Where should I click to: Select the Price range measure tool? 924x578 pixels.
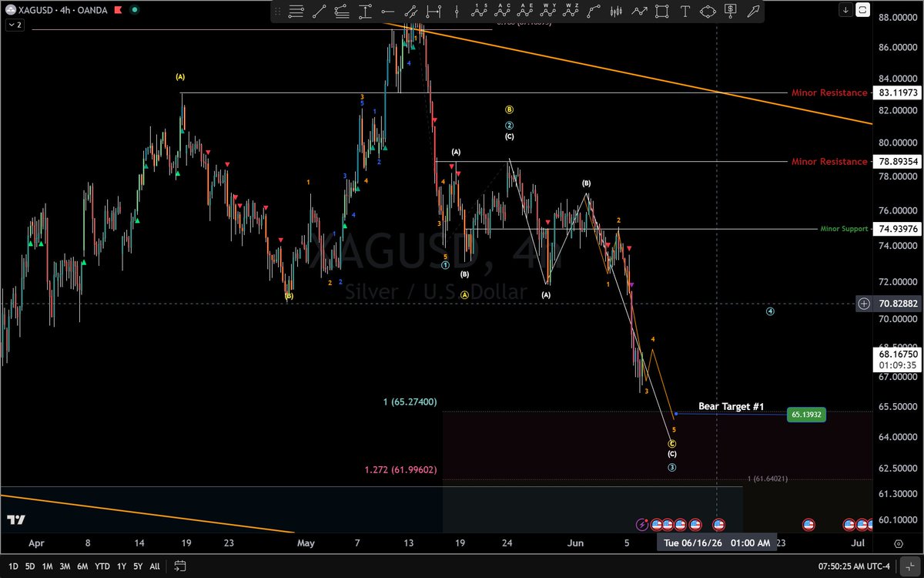point(366,11)
